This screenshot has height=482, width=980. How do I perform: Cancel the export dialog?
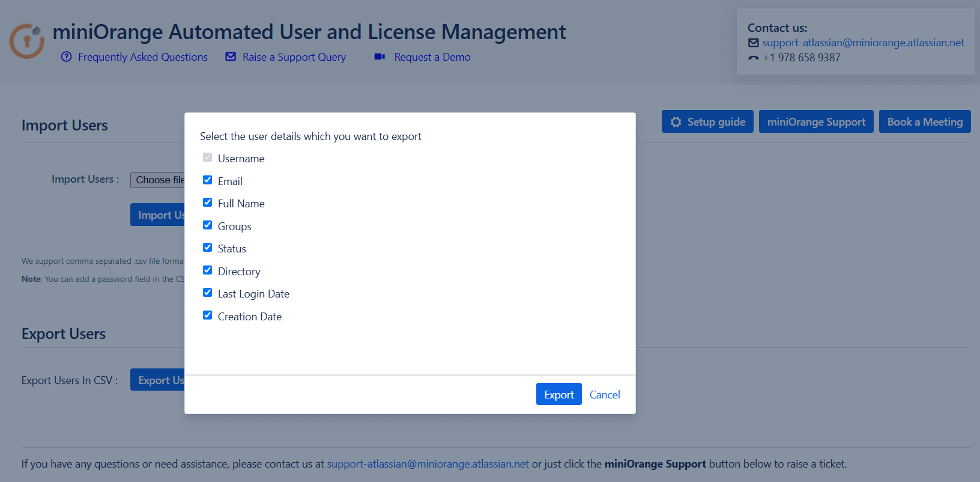[x=605, y=395]
